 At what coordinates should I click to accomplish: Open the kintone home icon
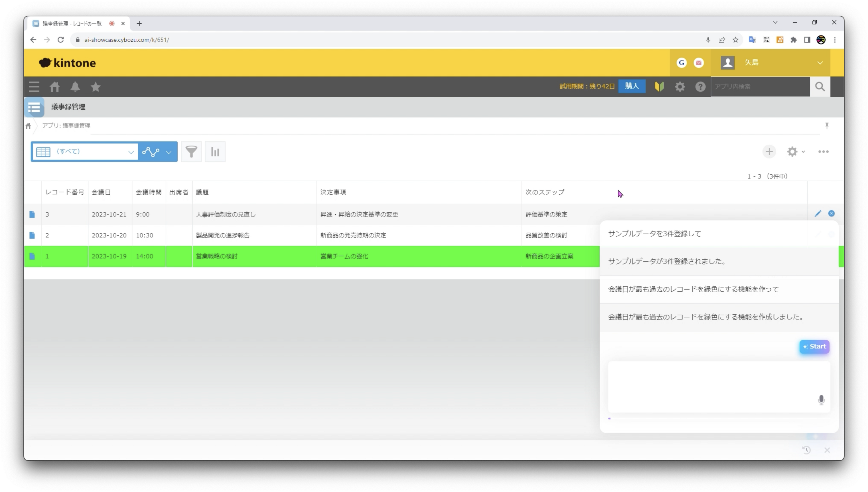(55, 87)
